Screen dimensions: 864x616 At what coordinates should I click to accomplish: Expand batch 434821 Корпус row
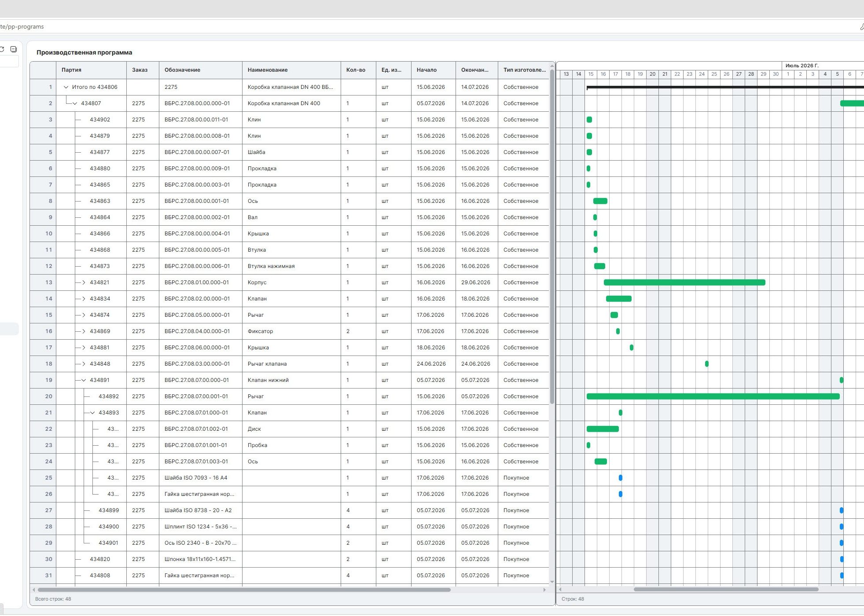click(x=84, y=282)
